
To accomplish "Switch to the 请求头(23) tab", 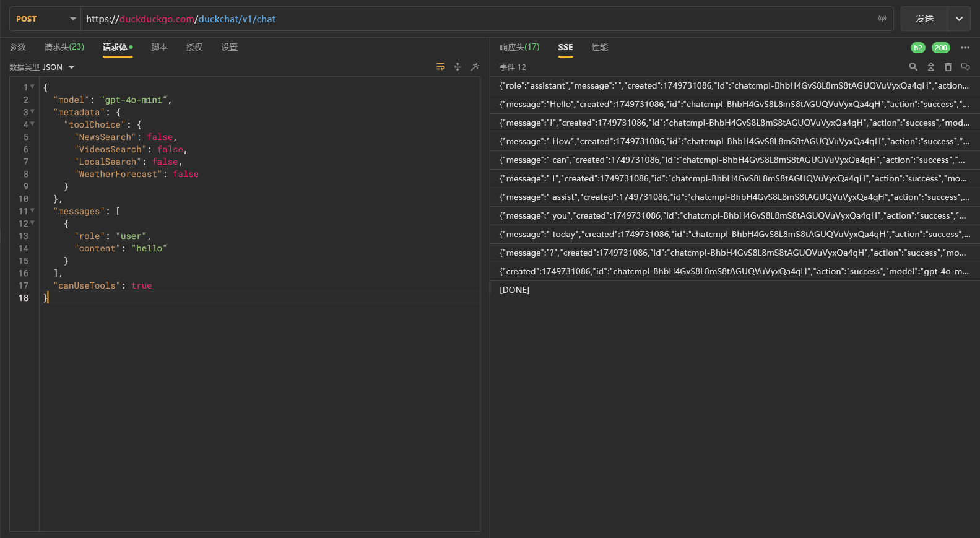I will [x=64, y=47].
